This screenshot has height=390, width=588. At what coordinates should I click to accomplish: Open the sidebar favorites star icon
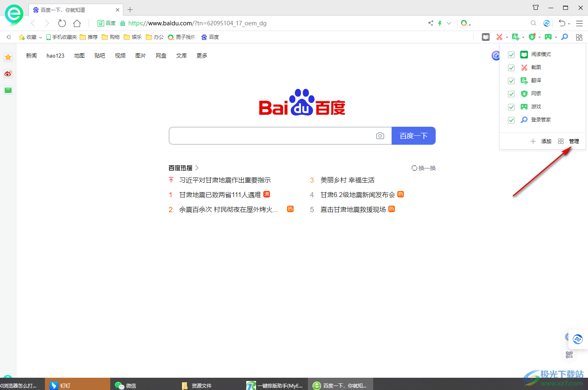point(8,57)
